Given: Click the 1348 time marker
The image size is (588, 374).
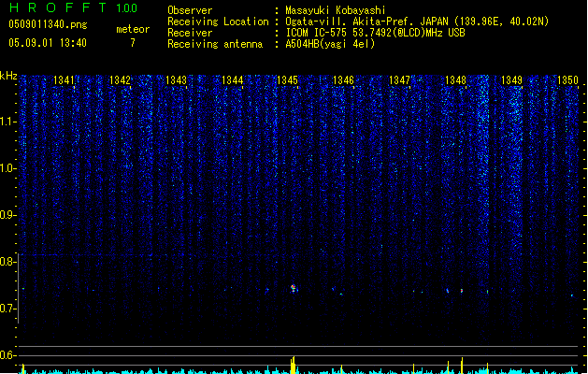Looking at the screenshot, I should [x=455, y=79].
